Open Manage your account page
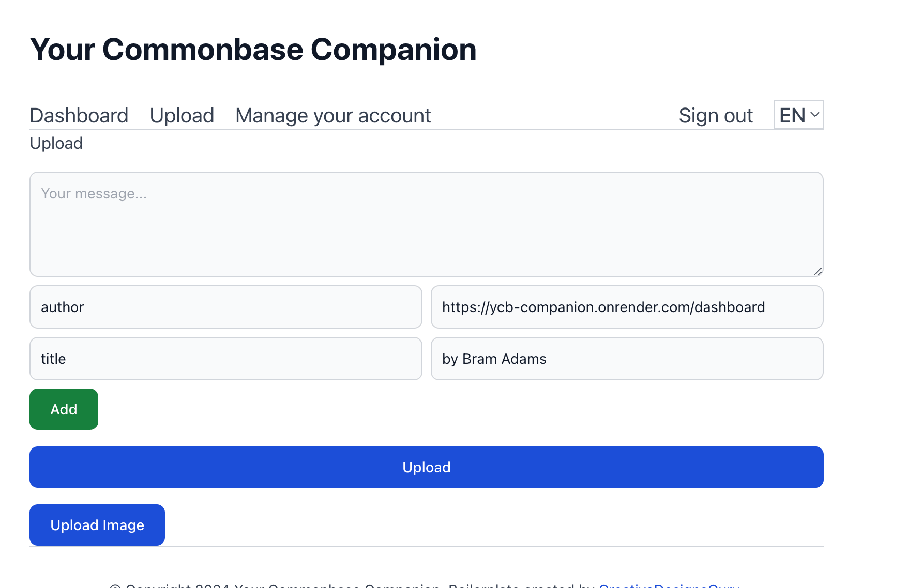Screen dimensions: 907x588 [333, 116]
